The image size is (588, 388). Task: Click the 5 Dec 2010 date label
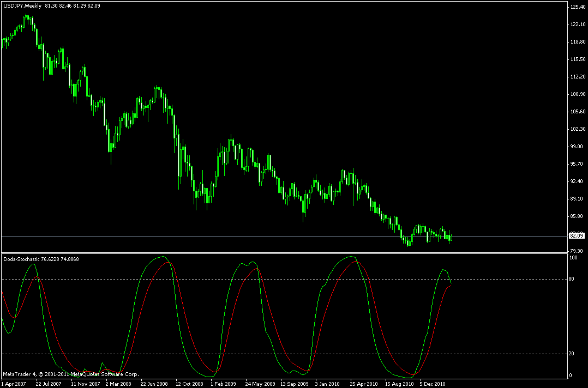[433, 384]
